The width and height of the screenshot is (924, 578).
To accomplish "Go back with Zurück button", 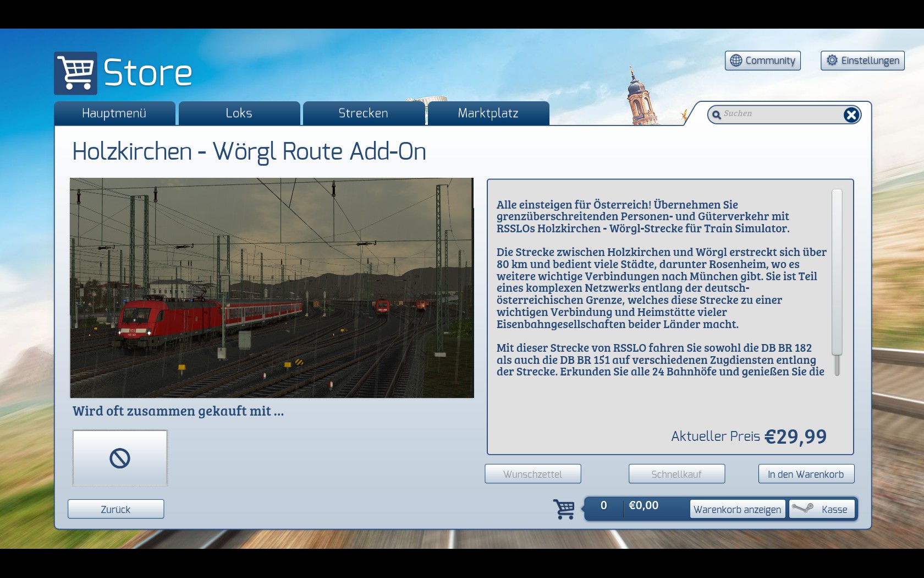I will coord(116,509).
